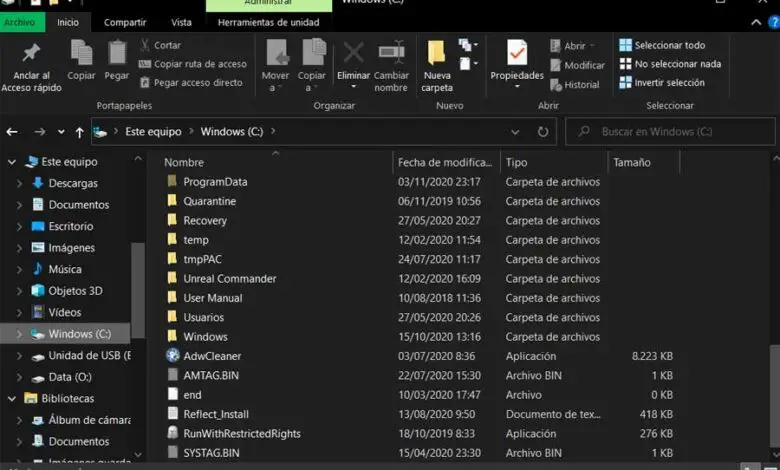Select the ProgramData folder

click(215, 182)
